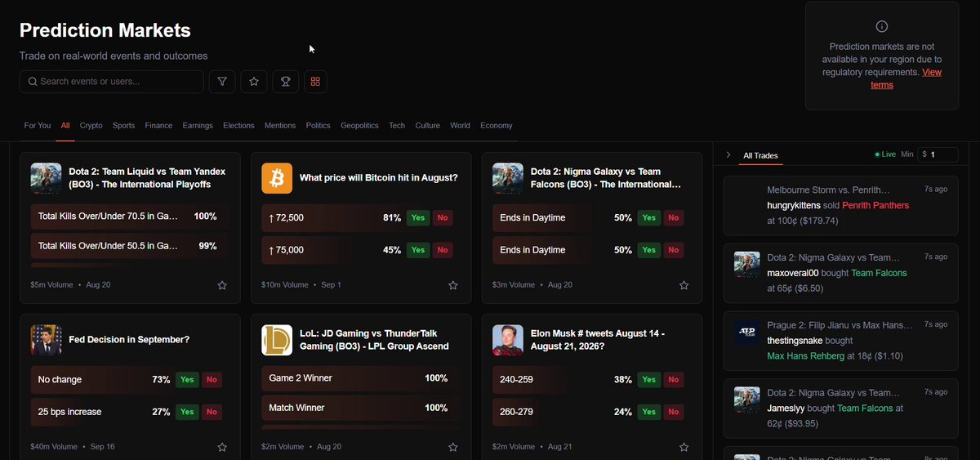Click the Team Liquid vs Yandex card thumbnail
This screenshot has width=980, height=460.
(x=46, y=178)
